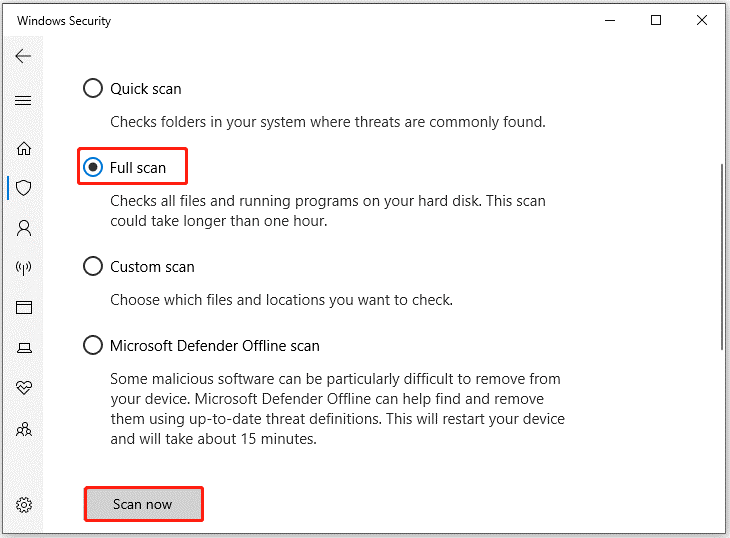The height and width of the screenshot is (538, 730).
Task: Select the Custom scan radio button
Action: (93, 266)
